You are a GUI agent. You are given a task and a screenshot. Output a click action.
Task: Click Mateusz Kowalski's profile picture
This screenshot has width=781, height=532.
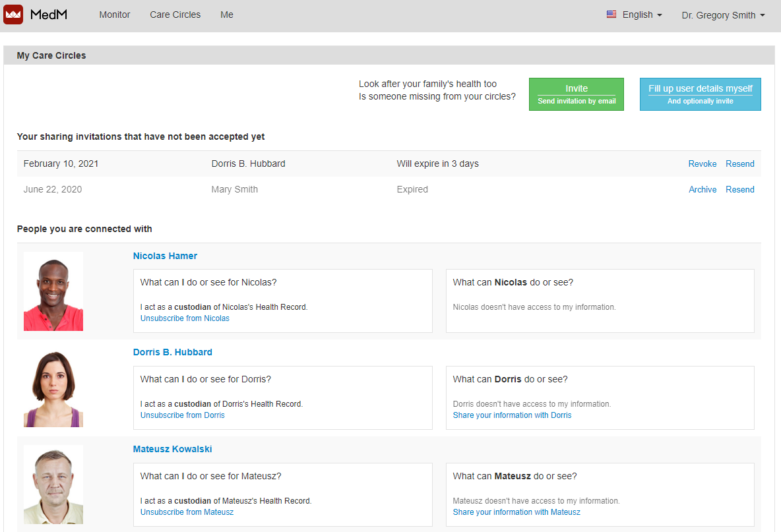click(53, 484)
